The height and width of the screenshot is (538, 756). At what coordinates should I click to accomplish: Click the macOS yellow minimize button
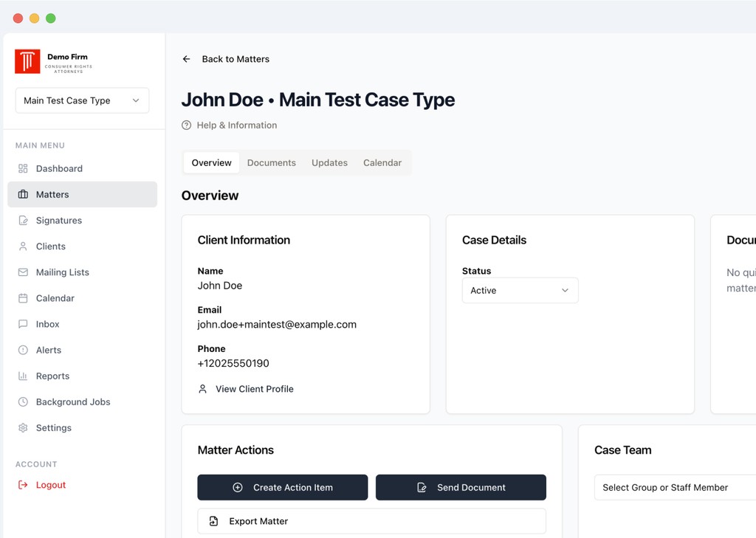click(x=34, y=18)
